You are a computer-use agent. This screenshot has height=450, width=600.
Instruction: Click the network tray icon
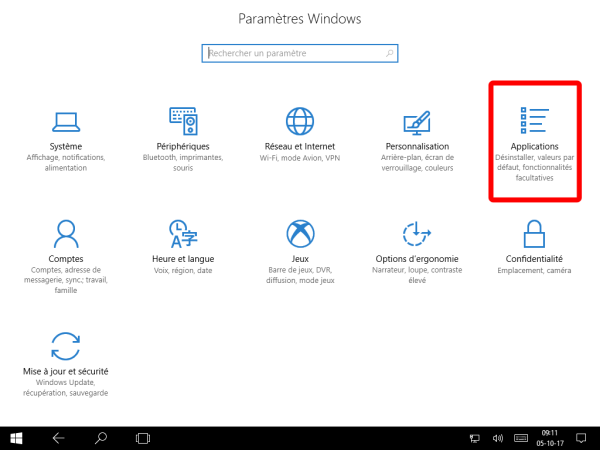(475, 438)
